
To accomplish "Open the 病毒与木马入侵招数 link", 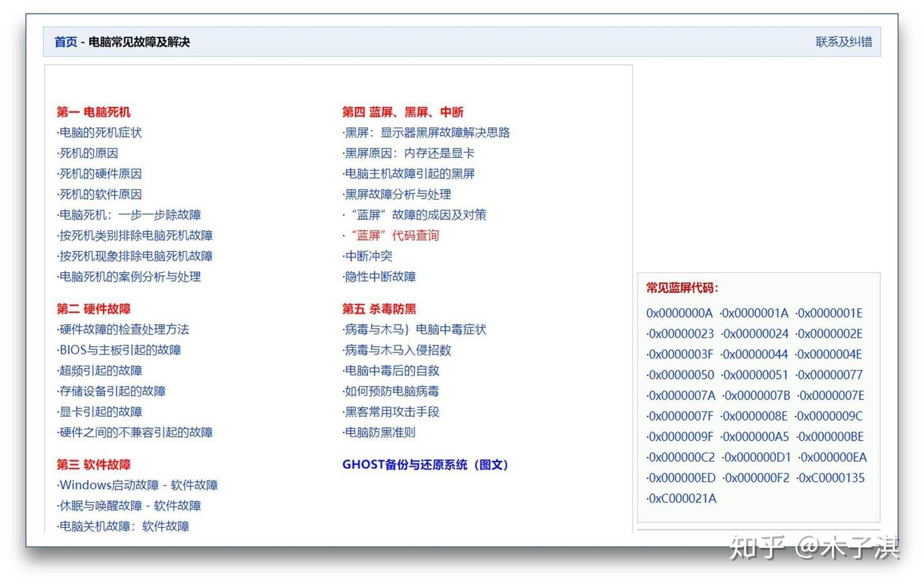I will tap(398, 350).
